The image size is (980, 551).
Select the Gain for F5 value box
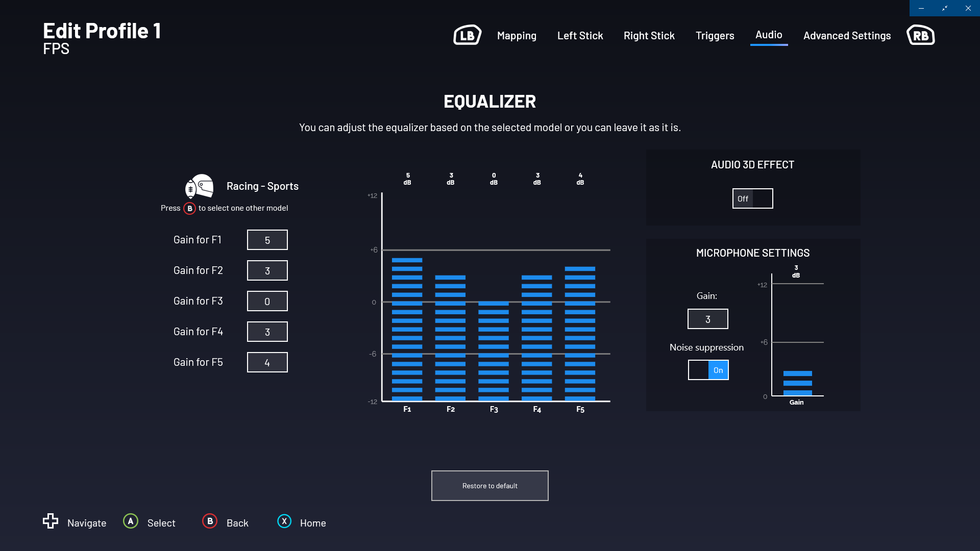click(x=267, y=362)
